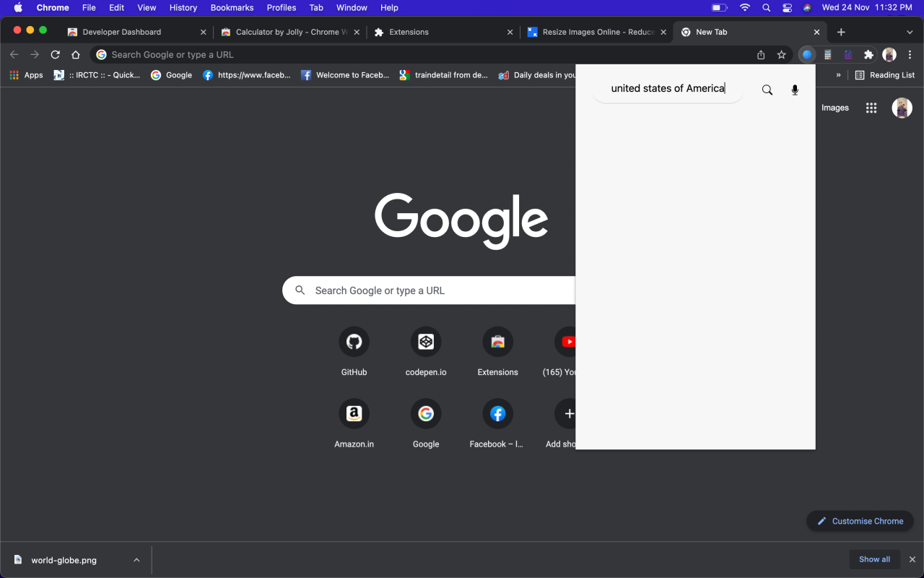The image size is (924, 578).
Task: Open the 'Welcome to Faceb...' bookmark
Action: [x=345, y=75]
